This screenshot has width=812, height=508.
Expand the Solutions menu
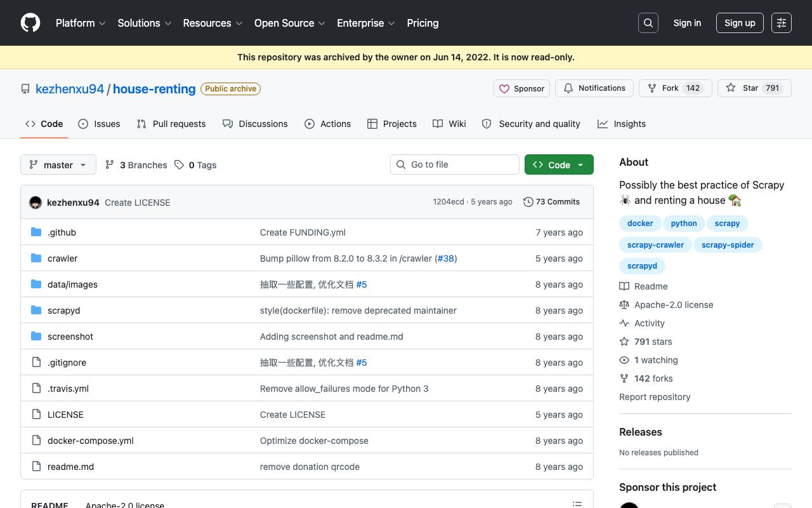[145, 23]
